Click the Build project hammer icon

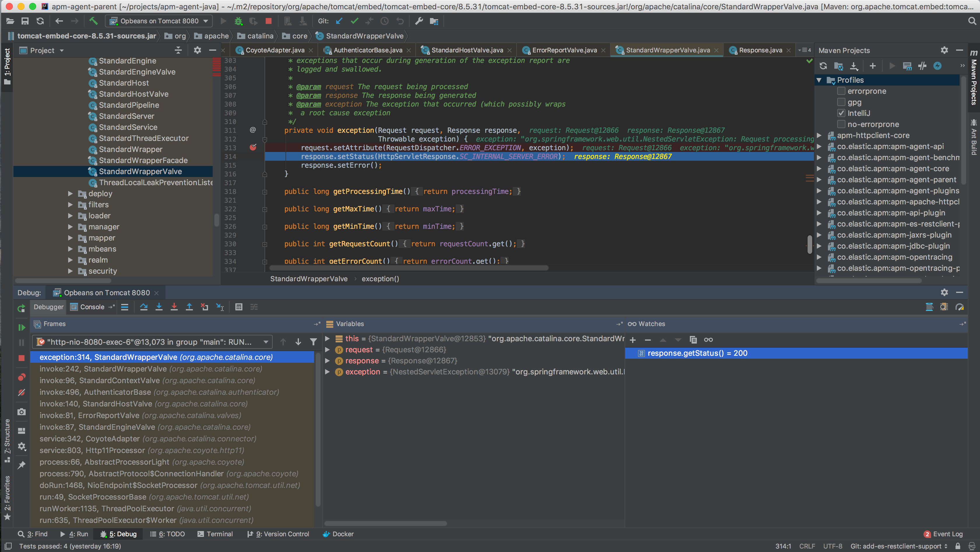[x=94, y=21]
